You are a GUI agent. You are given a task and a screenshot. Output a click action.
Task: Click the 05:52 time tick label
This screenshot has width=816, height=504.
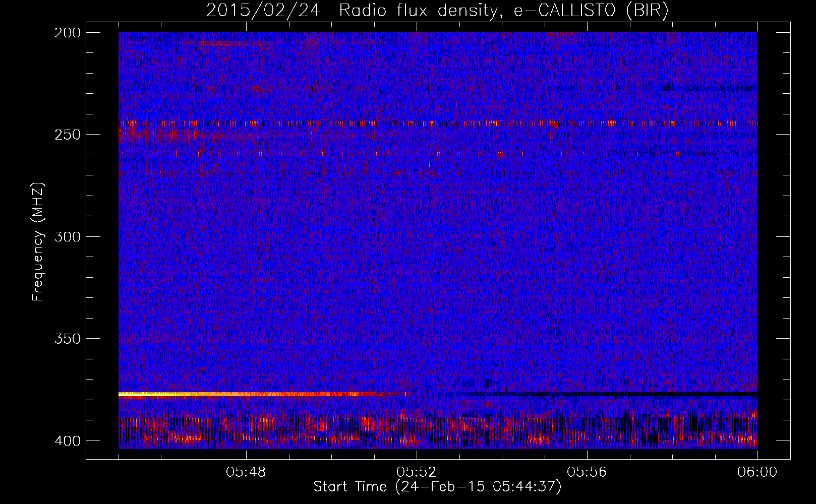tap(417, 472)
